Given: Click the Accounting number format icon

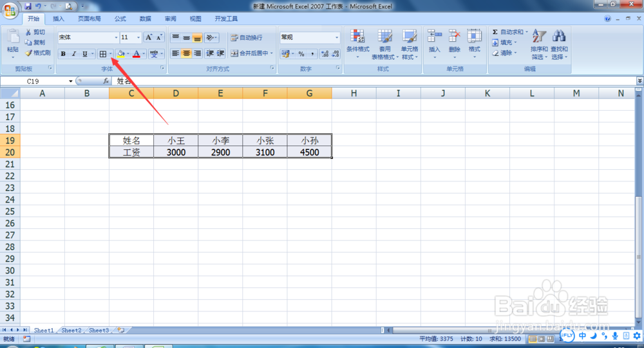Looking at the screenshot, I should [285, 54].
